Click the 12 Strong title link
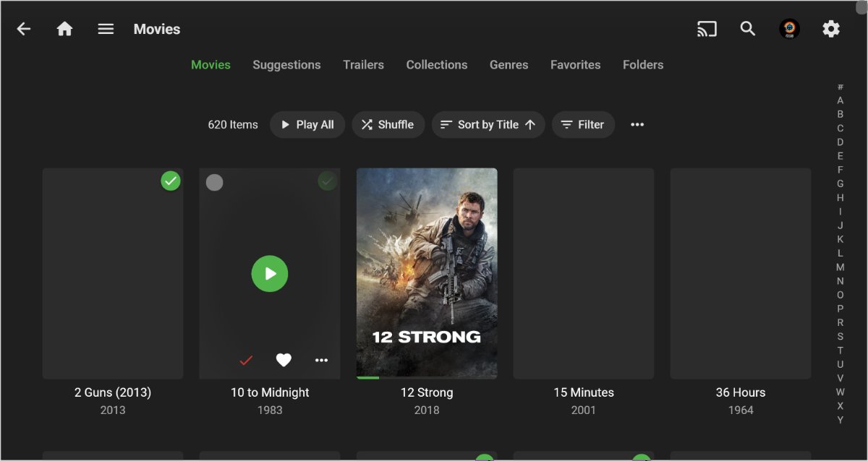 427,392
